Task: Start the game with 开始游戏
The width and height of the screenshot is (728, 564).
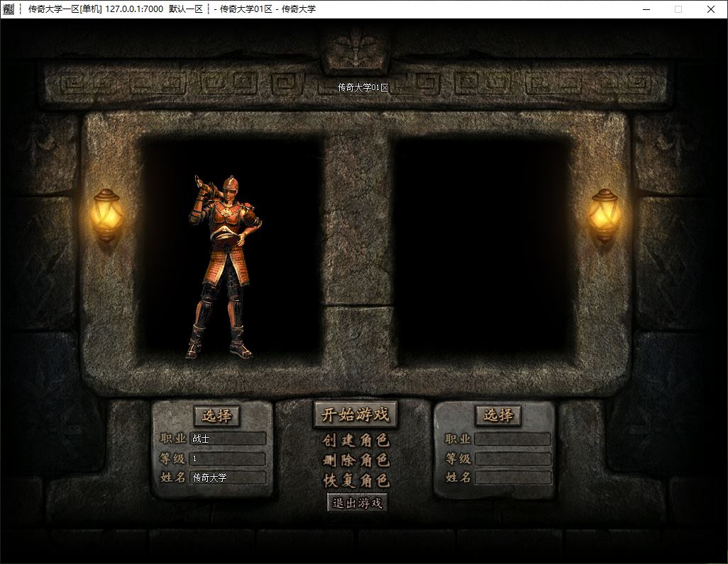Action: (355, 415)
